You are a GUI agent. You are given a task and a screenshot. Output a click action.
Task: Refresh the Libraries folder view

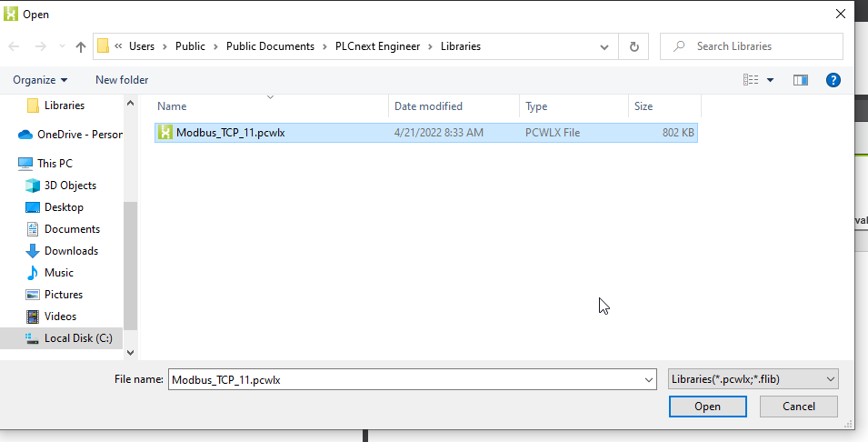click(x=634, y=46)
